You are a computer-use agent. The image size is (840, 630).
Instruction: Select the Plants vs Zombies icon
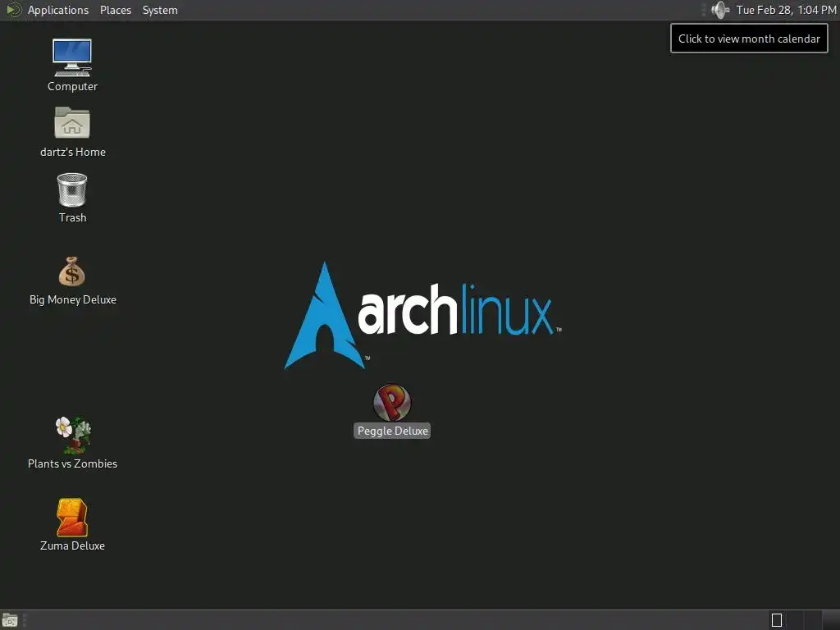tap(73, 435)
